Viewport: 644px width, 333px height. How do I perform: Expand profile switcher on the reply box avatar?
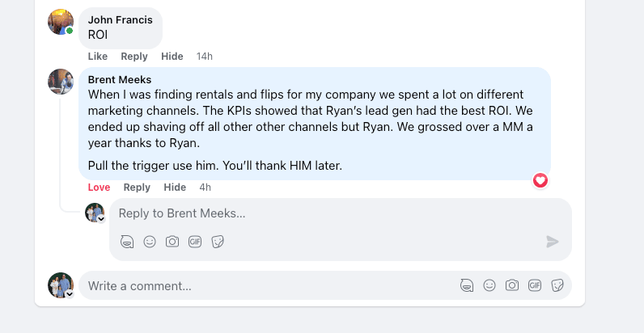[101, 219]
